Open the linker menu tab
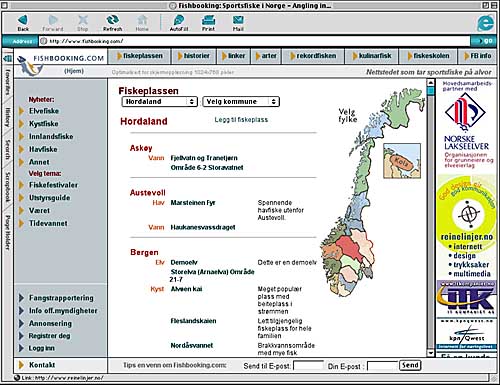The image size is (500, 385). coord(234,56)
